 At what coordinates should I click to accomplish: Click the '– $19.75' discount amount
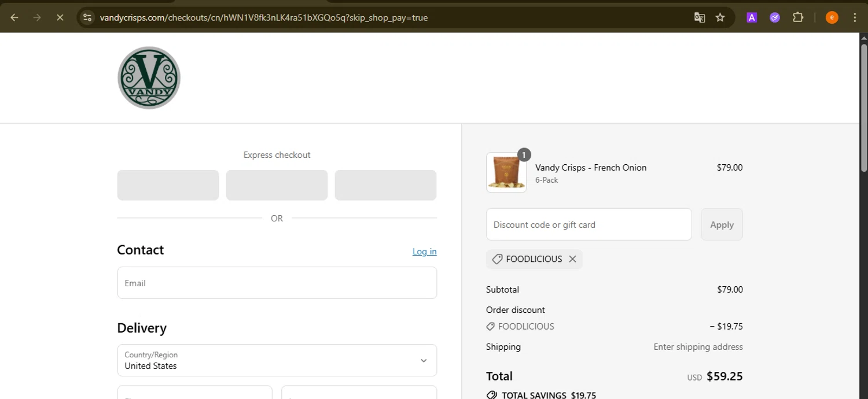[x=726, y=326]
